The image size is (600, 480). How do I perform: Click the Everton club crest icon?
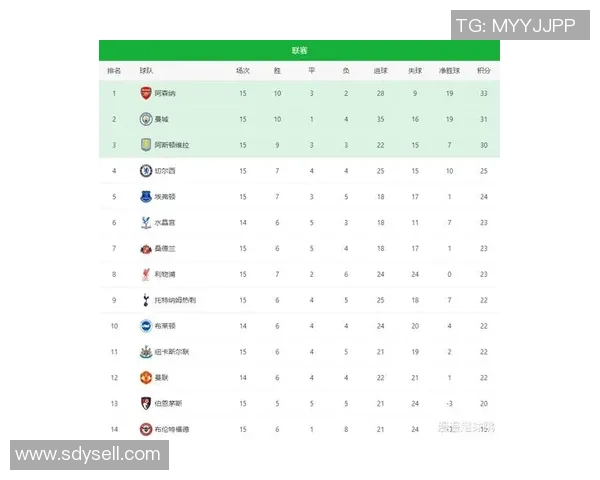pyautogui.click(x=146, y=197)
